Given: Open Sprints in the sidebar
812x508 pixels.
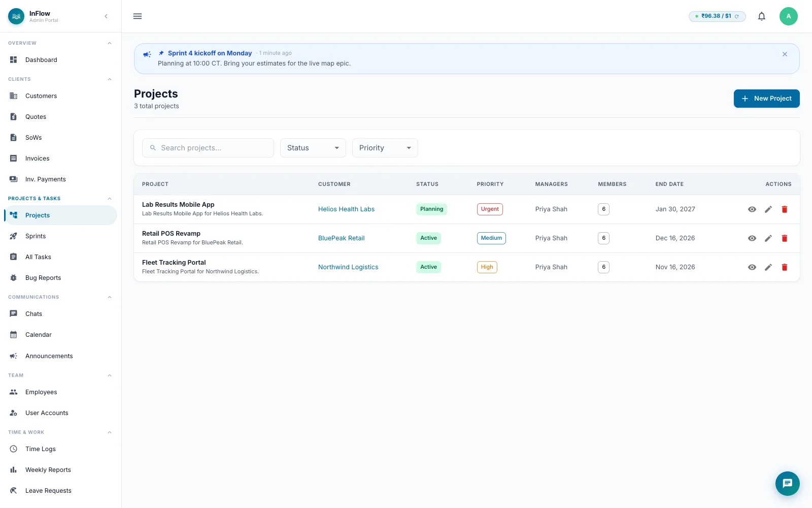Looking at the screenshot, I should [60, 236].
